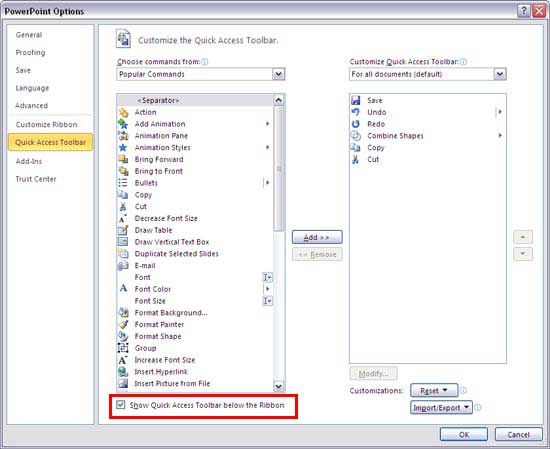Select Copy in the toolbar list
This screenshot has width=550, height=449.
pyautogui.click(x=428, y=148)
